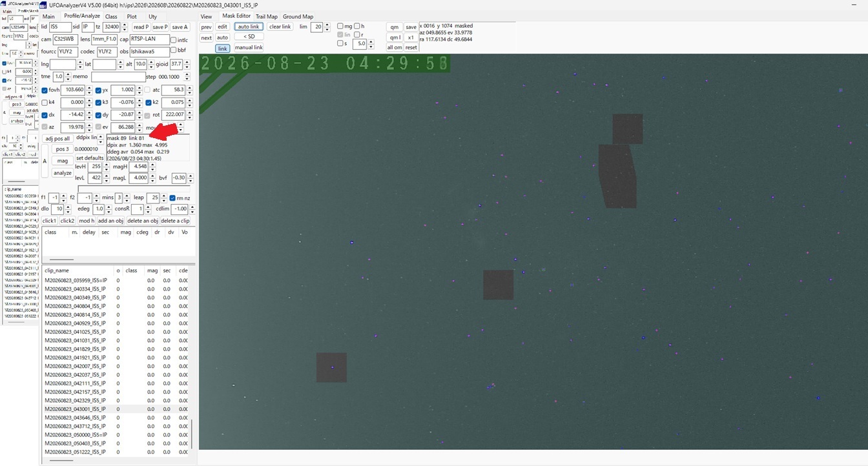Click the delete a clip button
The image size is (868, 466).
[x=175, y=221]
